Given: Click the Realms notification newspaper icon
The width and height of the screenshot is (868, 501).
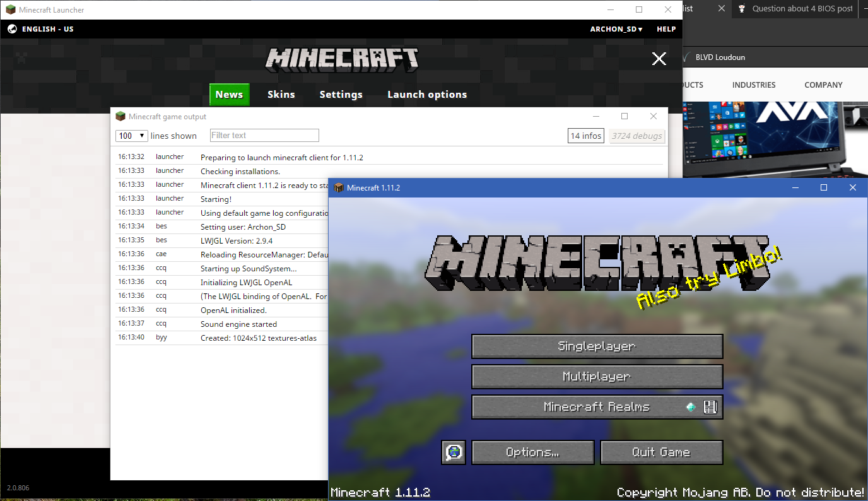Looking at the screenshot, I should click(x=710, y=407).
